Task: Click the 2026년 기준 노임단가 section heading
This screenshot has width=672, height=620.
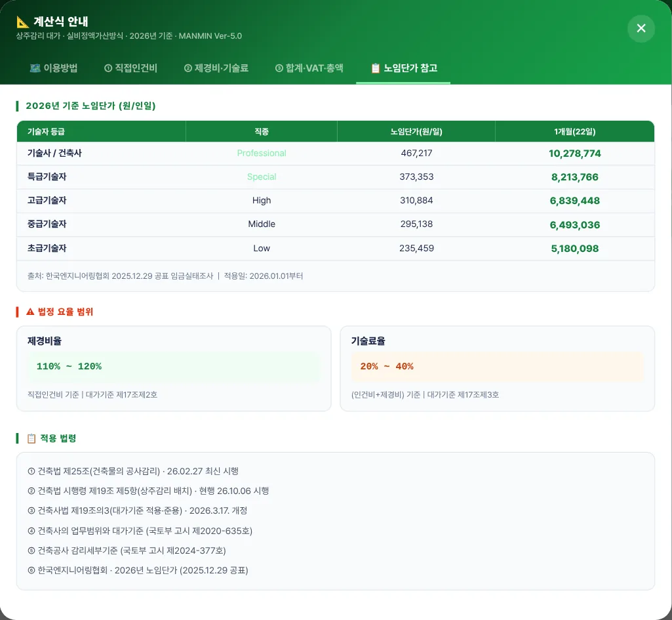Action: click(90, 106)
